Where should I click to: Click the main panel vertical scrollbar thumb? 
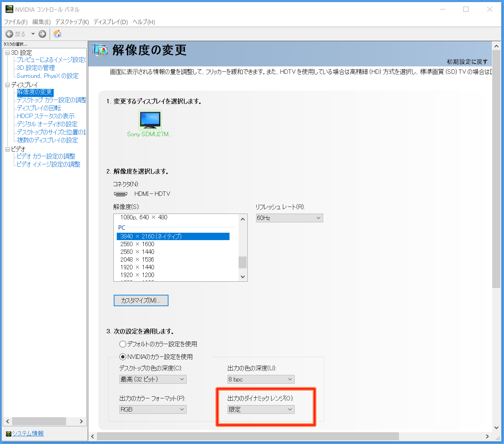496,169
